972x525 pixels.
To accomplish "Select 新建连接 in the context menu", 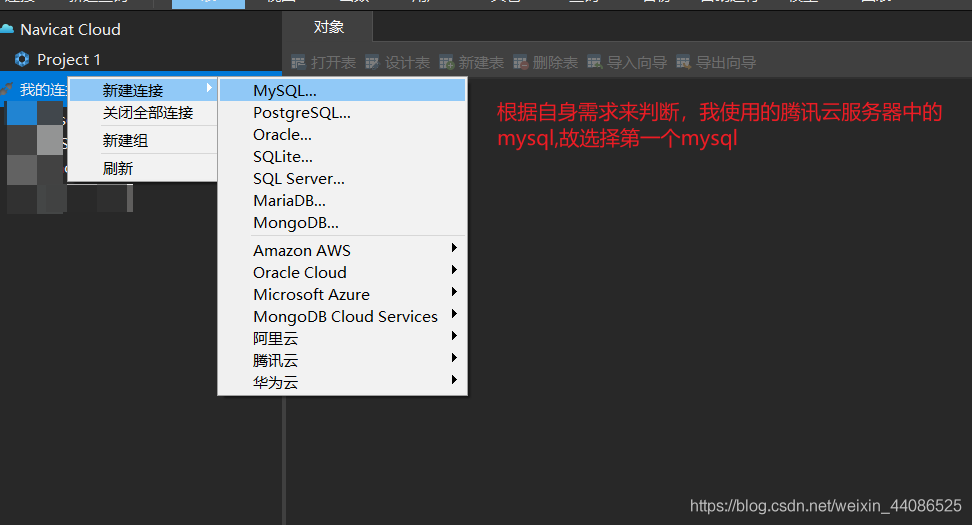I will click(x=143, y=90).
